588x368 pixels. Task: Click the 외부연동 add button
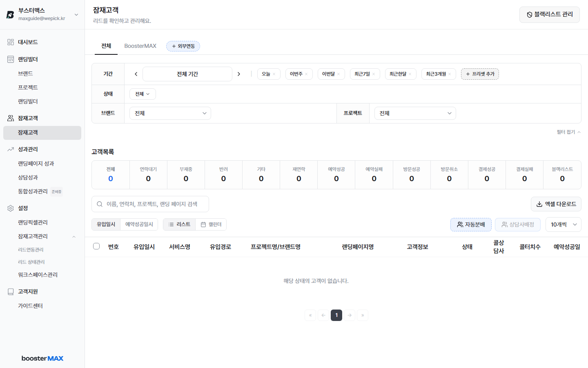coord(183,46)
